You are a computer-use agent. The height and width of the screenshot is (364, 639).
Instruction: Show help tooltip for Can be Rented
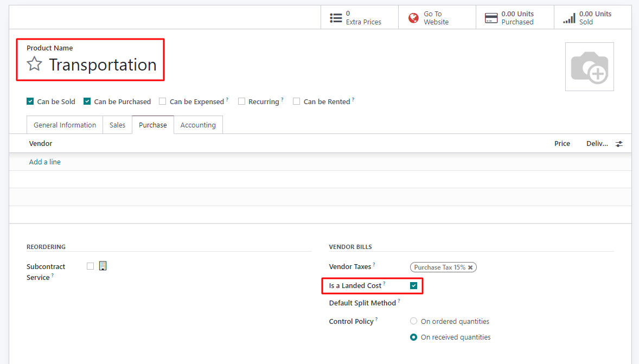pyautogui.click(x=353, y=99)
